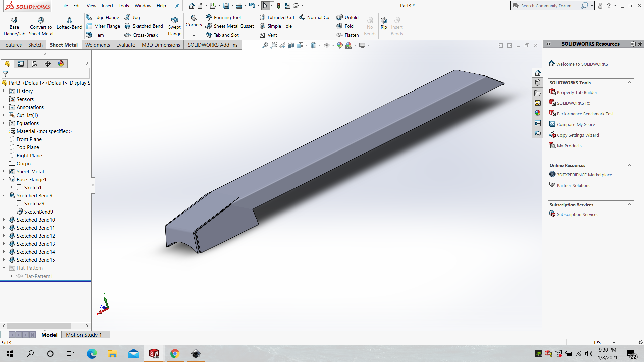The image size is (644, 362).
Task: Open the DimXpertManager tab
Action: coord(48,64)
